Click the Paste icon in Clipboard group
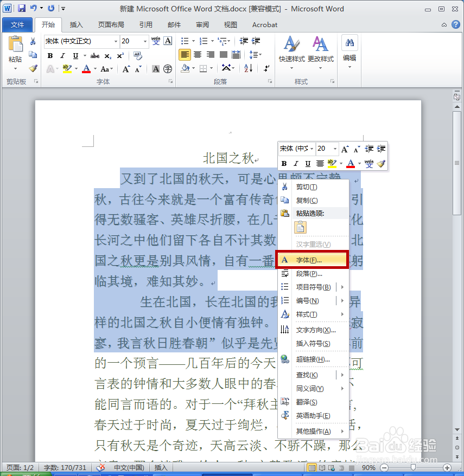The width and height of the screenshot is (464, 476). pos(15,44)
